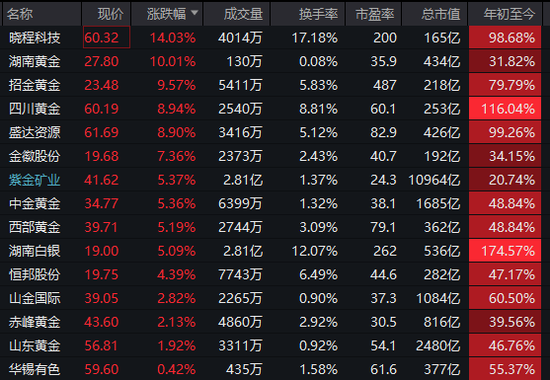Viewport: 550px width, 380px height.
Task: Sort by 换手率 column header
Action: (318, 14)
